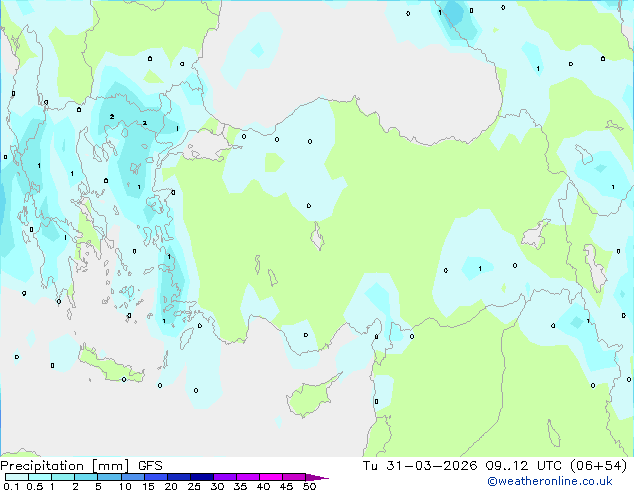The height and width of the screenshot is (490, 634).
Task: Click legend scale value "20"
Action: (171, 486)
